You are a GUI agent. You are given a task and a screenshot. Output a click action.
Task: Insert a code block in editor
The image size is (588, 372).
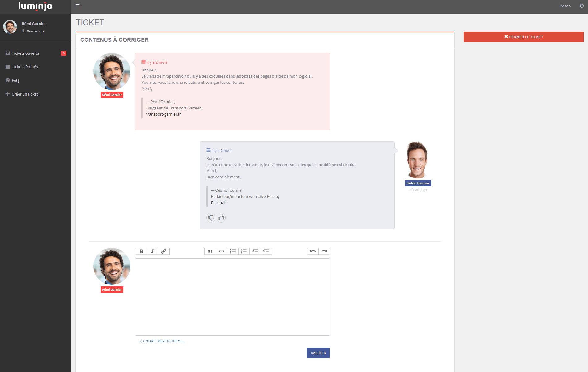click(x=221, y=251)
